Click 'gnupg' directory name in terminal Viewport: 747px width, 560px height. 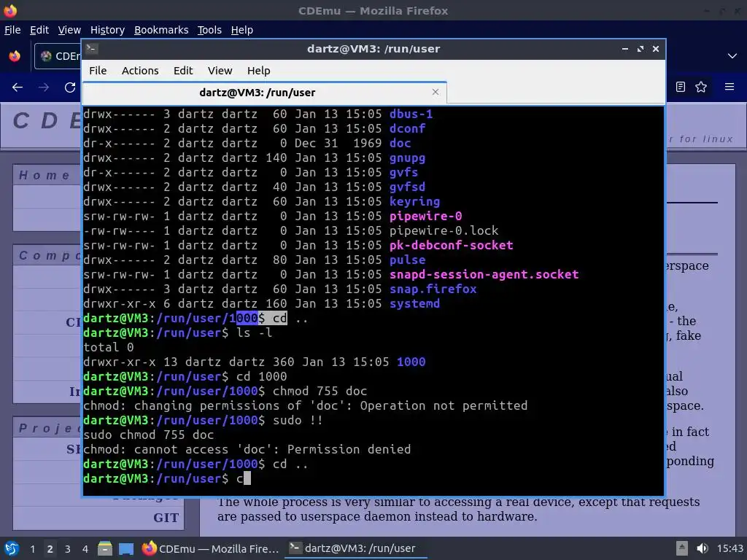407,158
